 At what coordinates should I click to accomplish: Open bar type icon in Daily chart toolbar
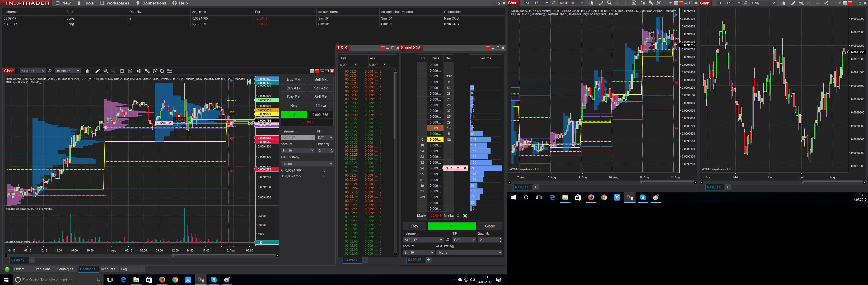783,3
